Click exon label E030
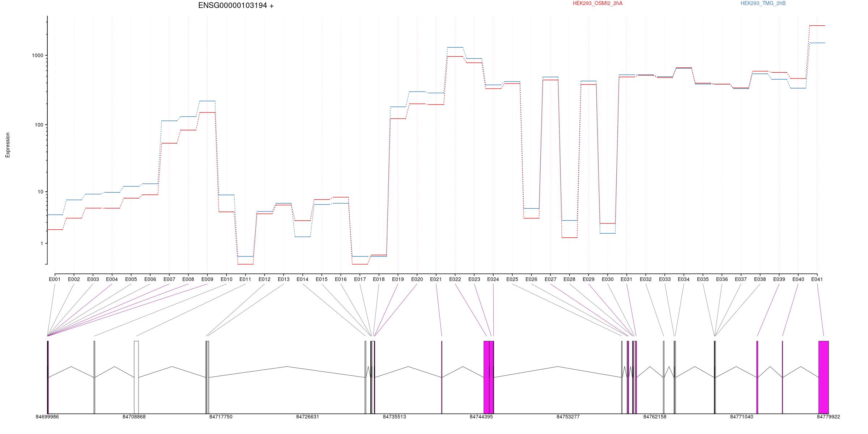 pyautogui.click(x=608, y=279)
